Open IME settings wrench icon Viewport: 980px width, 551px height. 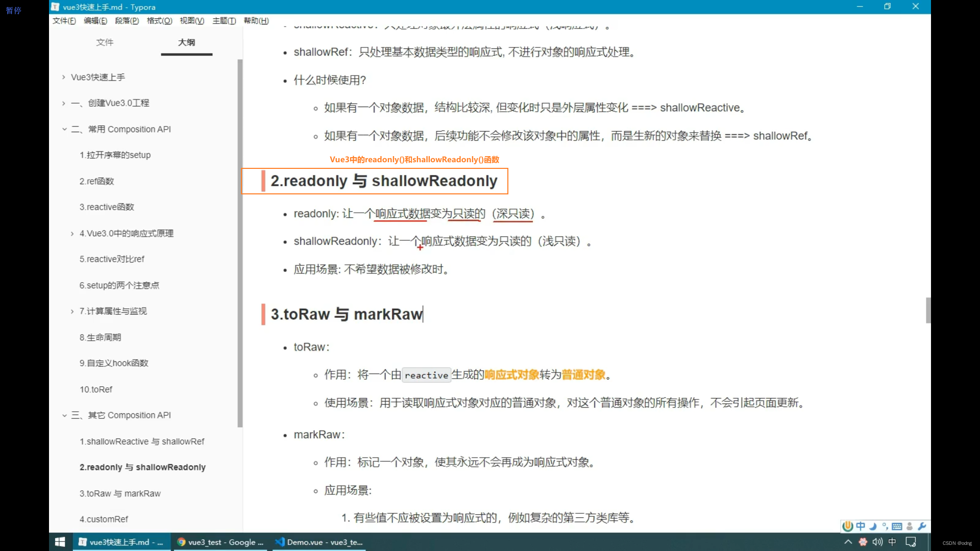click(922, 526)
